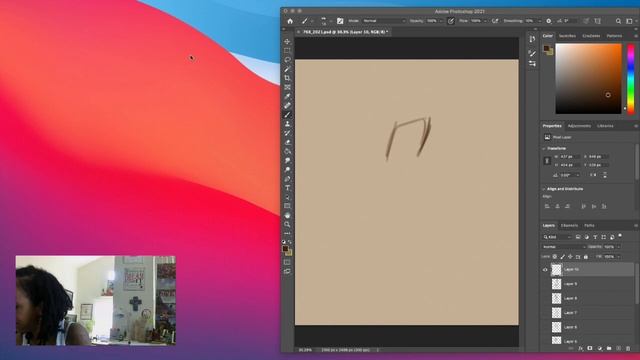Select the Pen tool
This screenshot has width=640, height=360.
click(x=287, y=179)
